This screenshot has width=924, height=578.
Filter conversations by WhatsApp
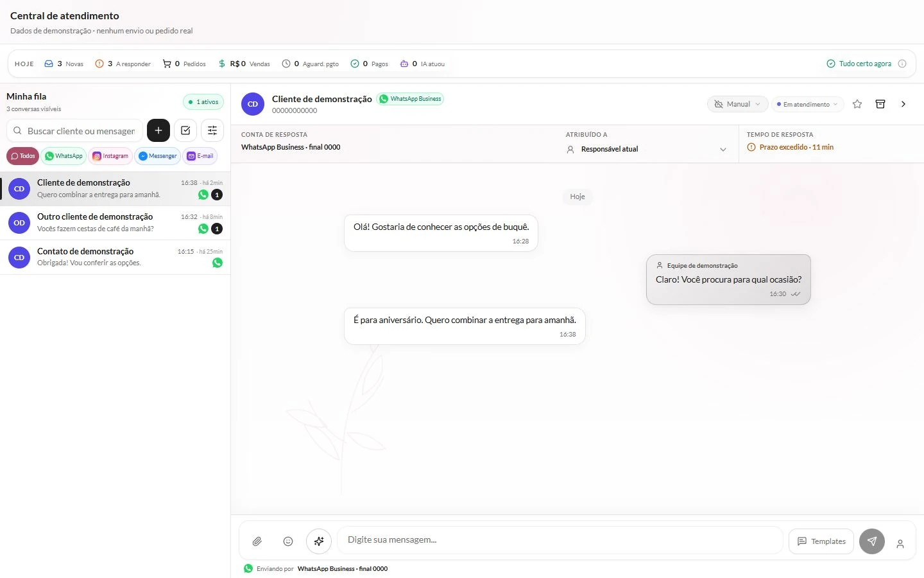point(64,156)
